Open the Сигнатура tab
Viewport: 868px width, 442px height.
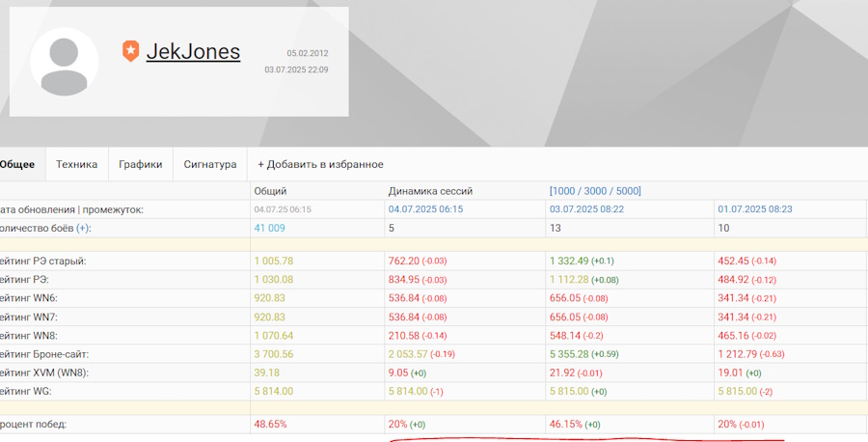pyautogui.click(x=210, y=164)
